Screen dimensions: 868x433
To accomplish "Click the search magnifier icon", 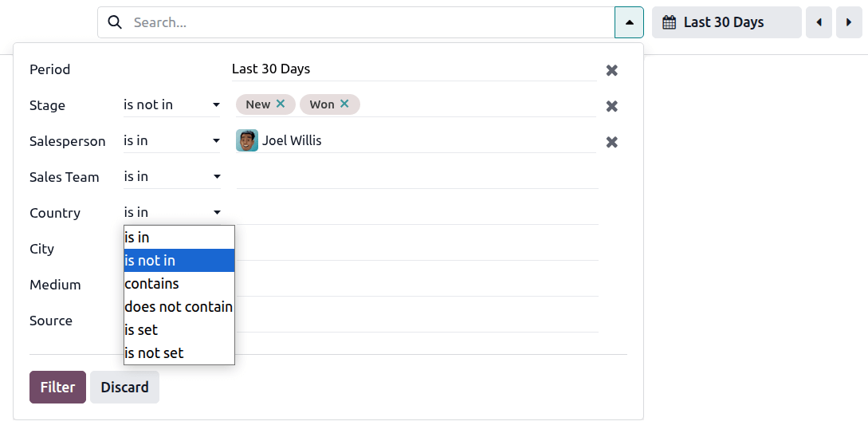I will tap(115, 22).
